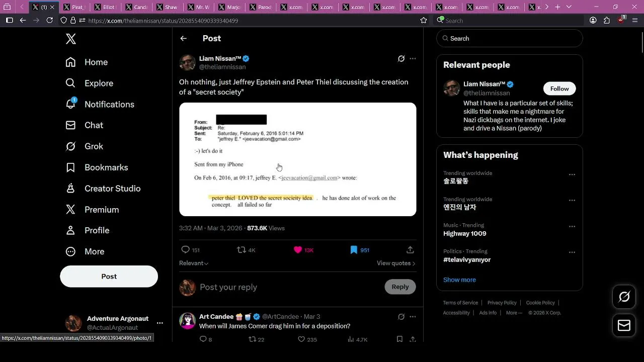Open the list-all-tabs chevron in the tab bar
This screenshot has width=644, height=362.
(x=569, y=7)
